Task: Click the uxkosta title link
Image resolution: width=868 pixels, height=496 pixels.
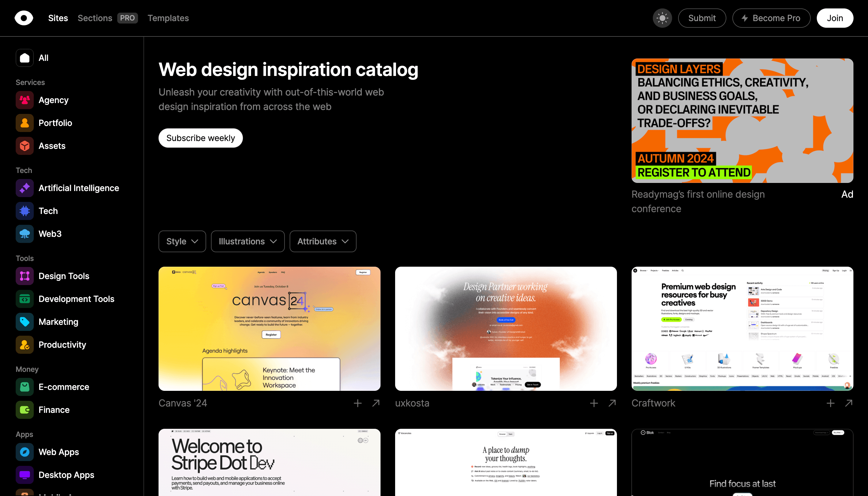Action: point(412,403)
